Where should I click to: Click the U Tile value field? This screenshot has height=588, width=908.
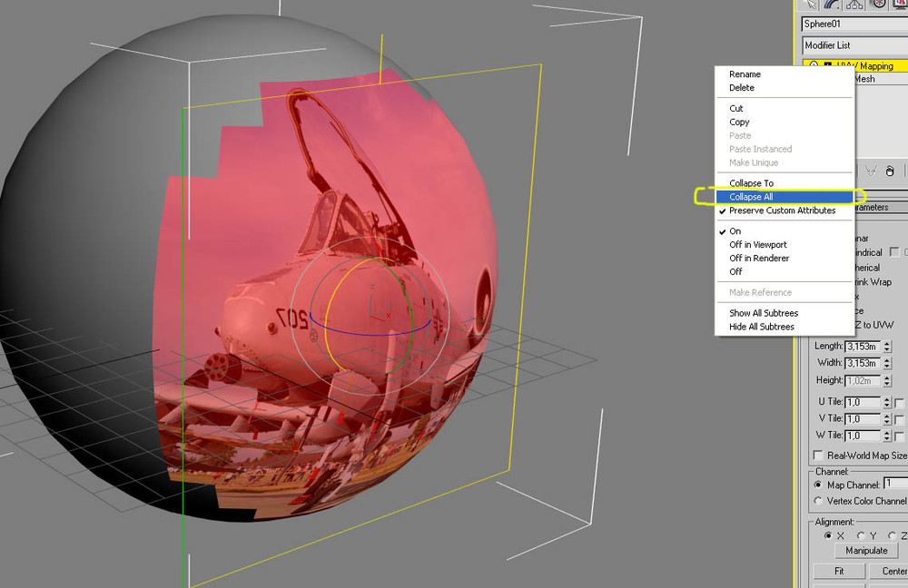pos(863,402)
